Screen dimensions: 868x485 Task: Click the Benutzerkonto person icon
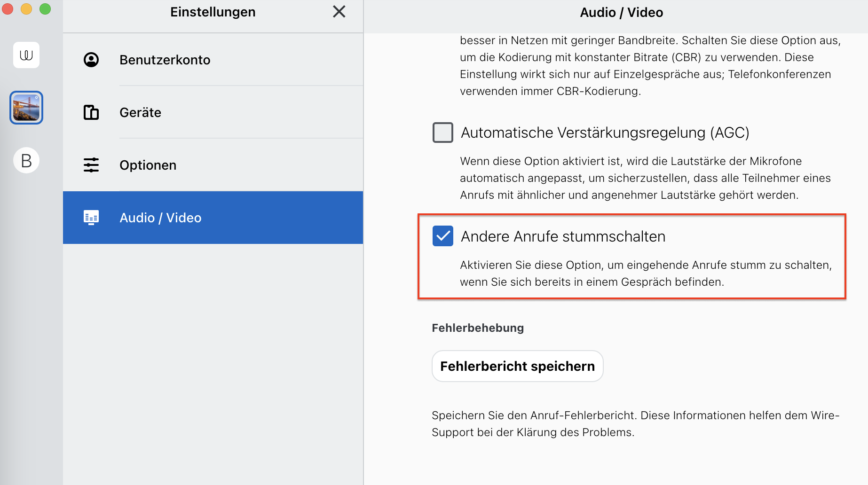(x=91, y=60)
